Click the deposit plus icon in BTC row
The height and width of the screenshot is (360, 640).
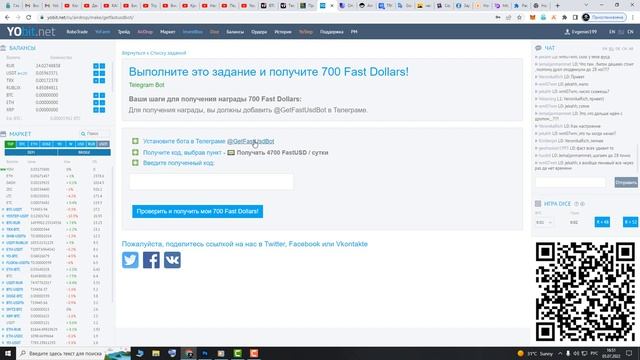[x=96, y=95]
